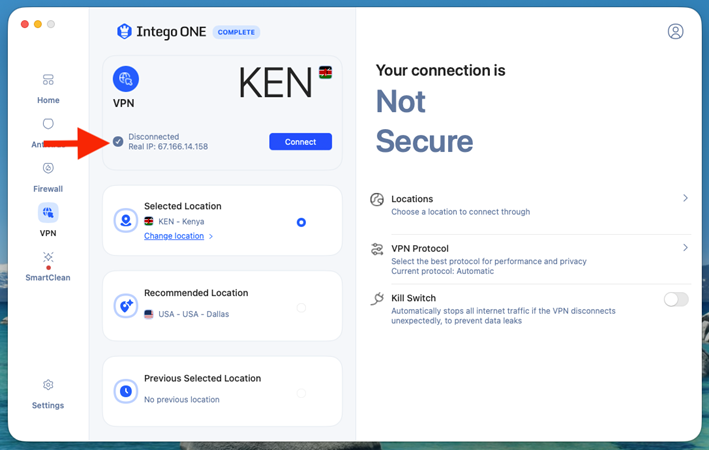Go to the Settings label in sidebar

tap(48, 405)
